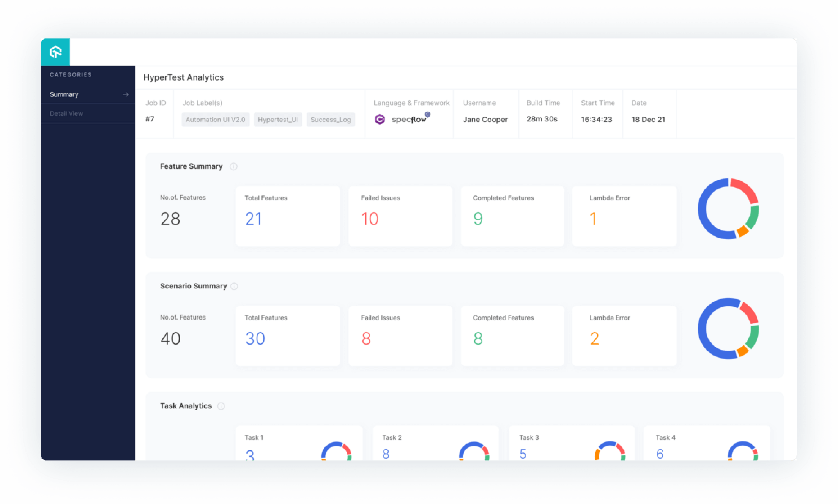Open the Scenario Summary info tooltip
Image resolution: width=838 pixels, height=504 pixels.
tap(234, 286)
